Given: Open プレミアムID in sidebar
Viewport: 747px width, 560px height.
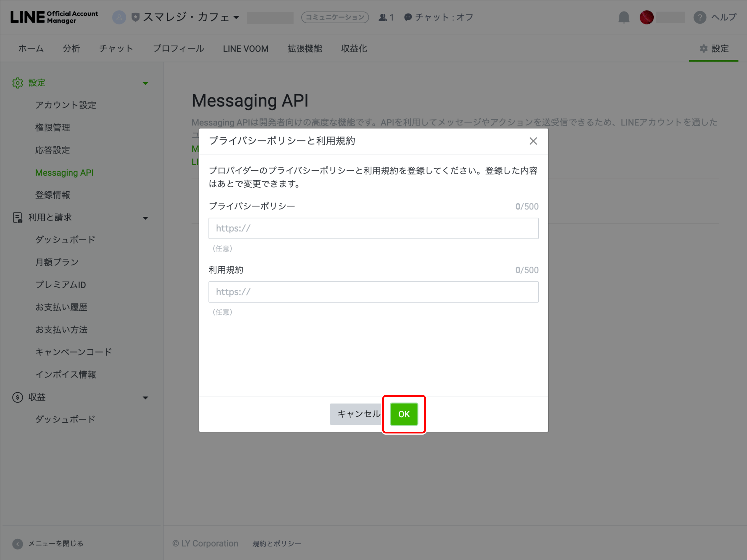Looking at the screenshot, I should (x=61, y=285).
